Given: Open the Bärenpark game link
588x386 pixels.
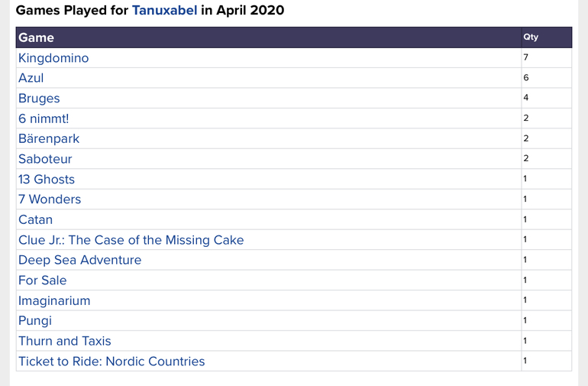Looking at the screenshot, I should 49,139.
